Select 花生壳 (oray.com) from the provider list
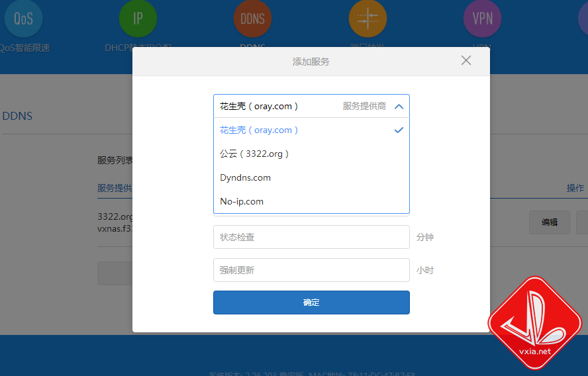Image resolution: width=588 pixels, height=376 pixels. click(x=311, y=130)
